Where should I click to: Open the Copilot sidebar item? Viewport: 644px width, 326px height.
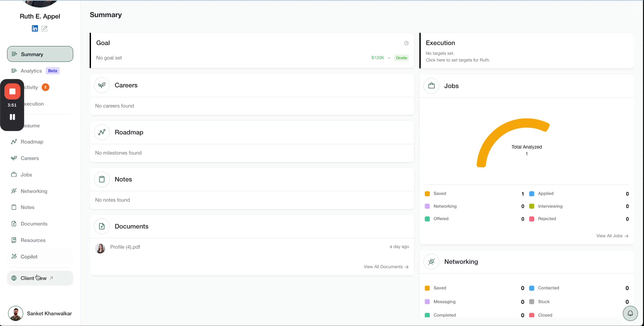coord(29,257)
